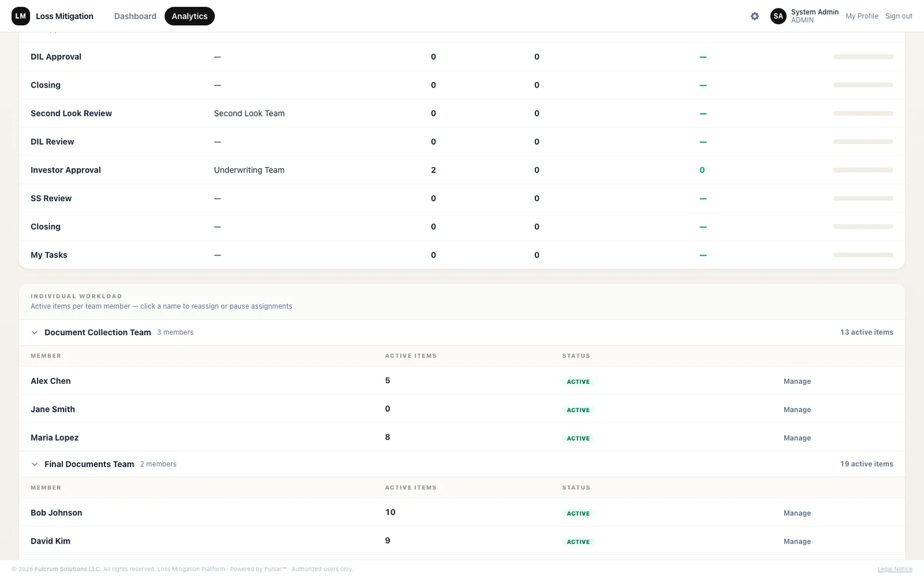Click the DIL Approval row label
This screenshot has width=924, height=578.
click(x=56, y=57)
